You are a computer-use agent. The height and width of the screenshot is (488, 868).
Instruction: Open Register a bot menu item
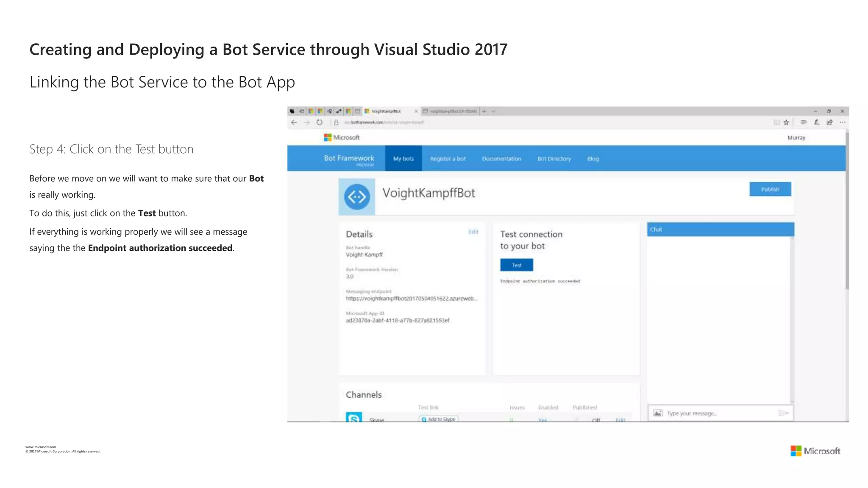coord(448,159)
